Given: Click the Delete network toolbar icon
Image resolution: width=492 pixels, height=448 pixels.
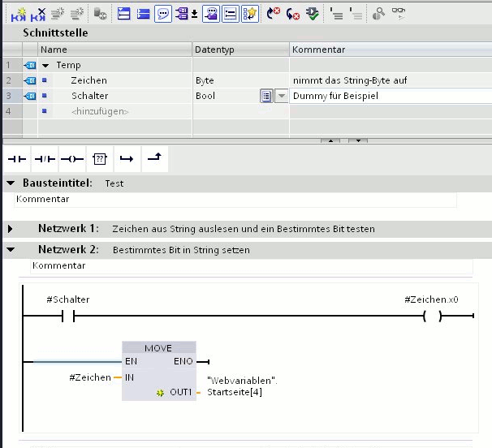Looking at the screenshot, I should click(38, 15).
